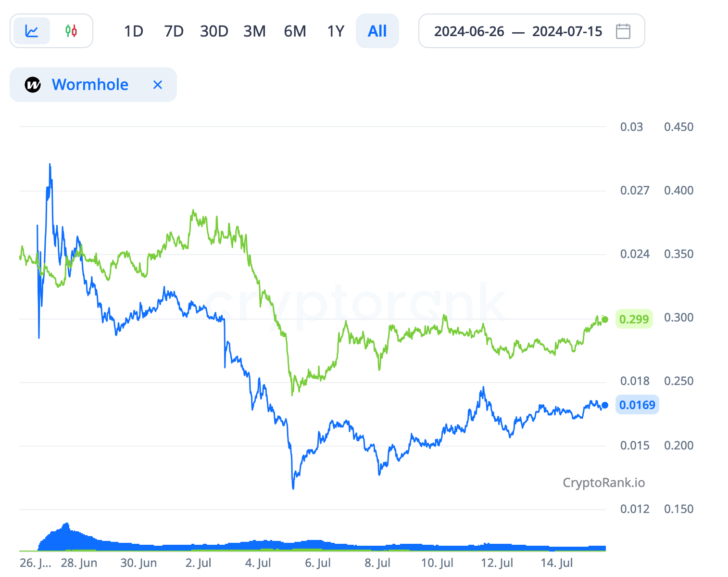Open the calendar date picker icon
This screenshot has width=728, height=577.
(x=623, y=31)
